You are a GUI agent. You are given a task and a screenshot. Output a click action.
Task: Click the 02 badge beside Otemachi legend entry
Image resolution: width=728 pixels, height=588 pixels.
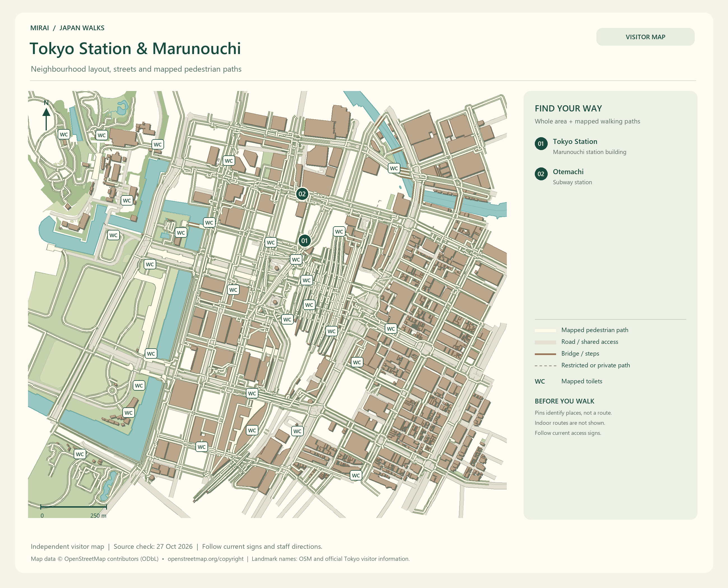click(x=541, y=174)
